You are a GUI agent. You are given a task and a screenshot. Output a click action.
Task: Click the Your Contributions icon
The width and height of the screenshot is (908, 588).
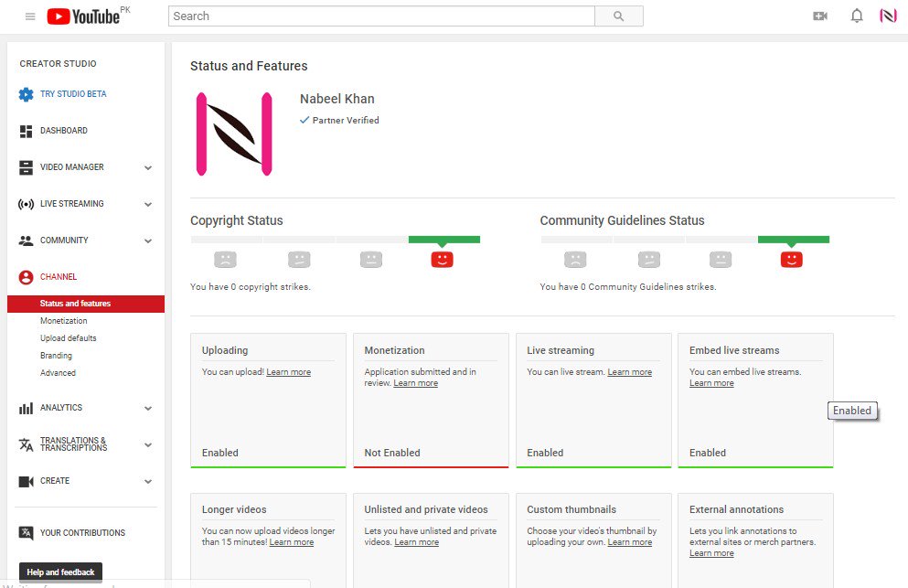[x=26, y=533]
